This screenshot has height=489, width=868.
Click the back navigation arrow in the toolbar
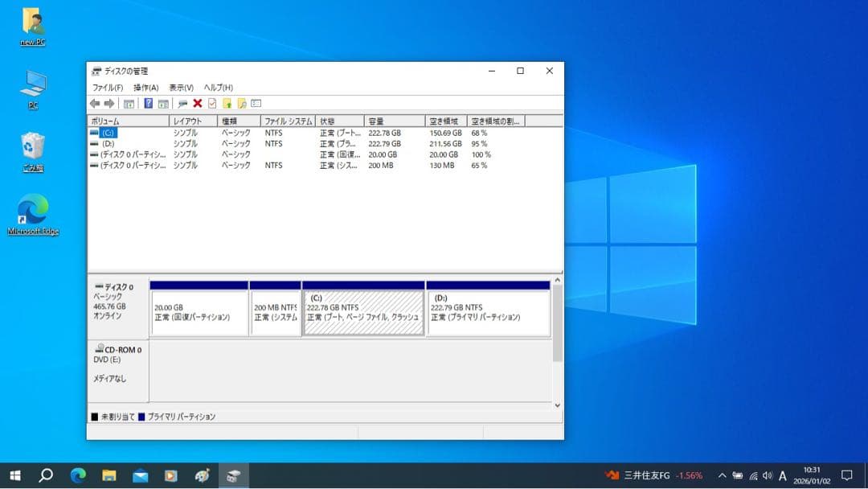[94, 103]
